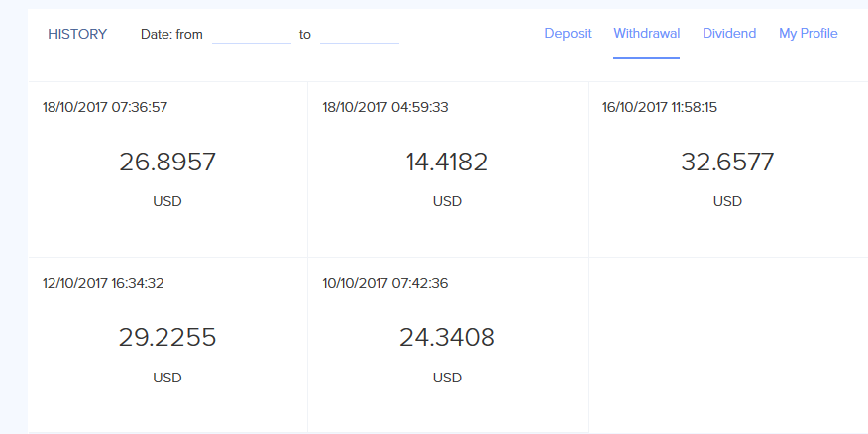Click the 29.2255 withdrawal amount
Screen dimensions: 868x434
click(x=167, y=338)
